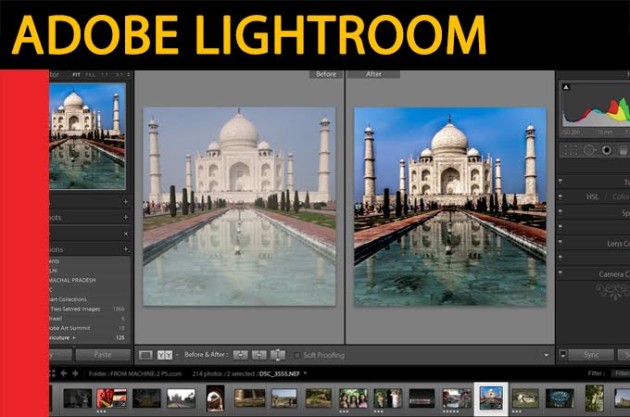Go back using the filmstrip left arrow
This screenshot has height=417, width=630.
[x=63, y=373]
